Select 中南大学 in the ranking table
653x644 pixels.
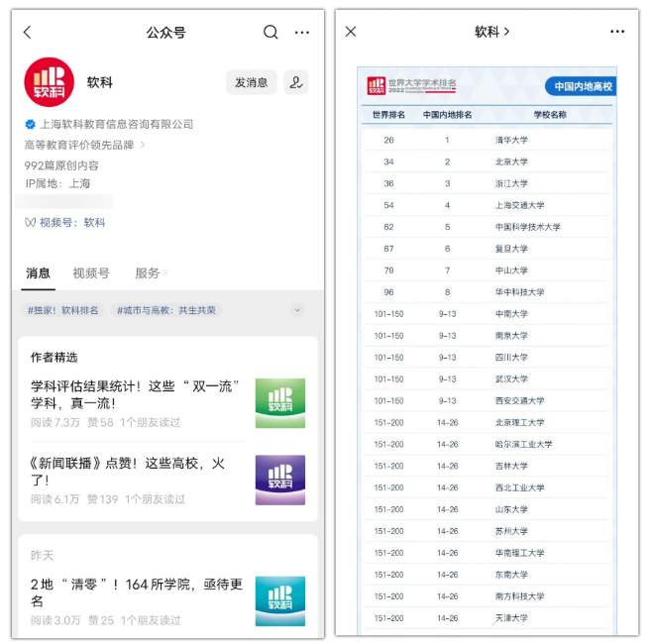pos(511,314)
